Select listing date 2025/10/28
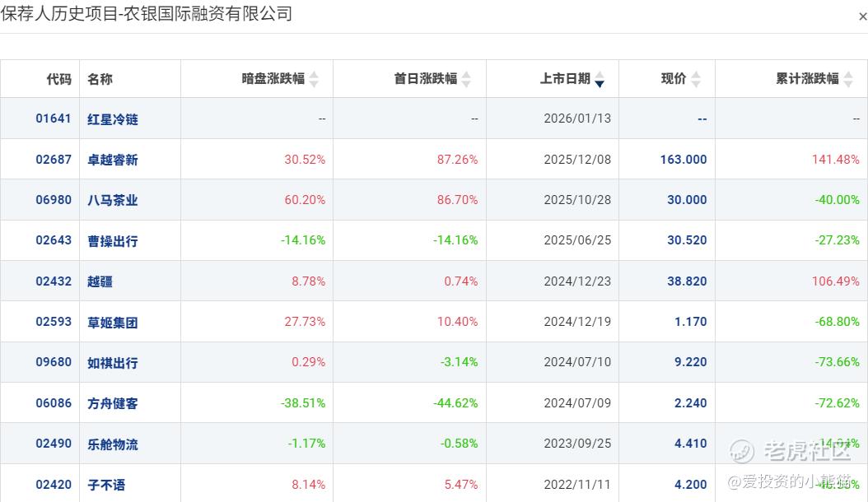Image resolution: width=868 pixels, height=502 pixels. click(577, 200)
